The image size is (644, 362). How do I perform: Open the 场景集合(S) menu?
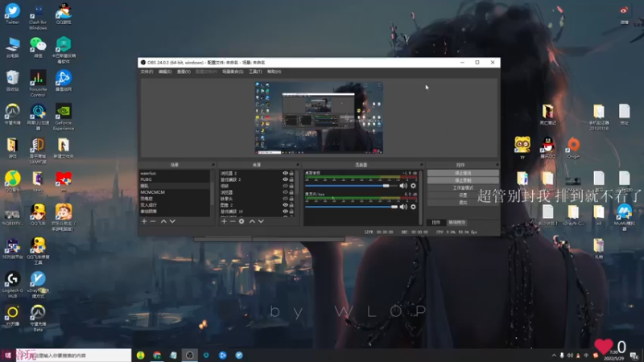(233, 72)
